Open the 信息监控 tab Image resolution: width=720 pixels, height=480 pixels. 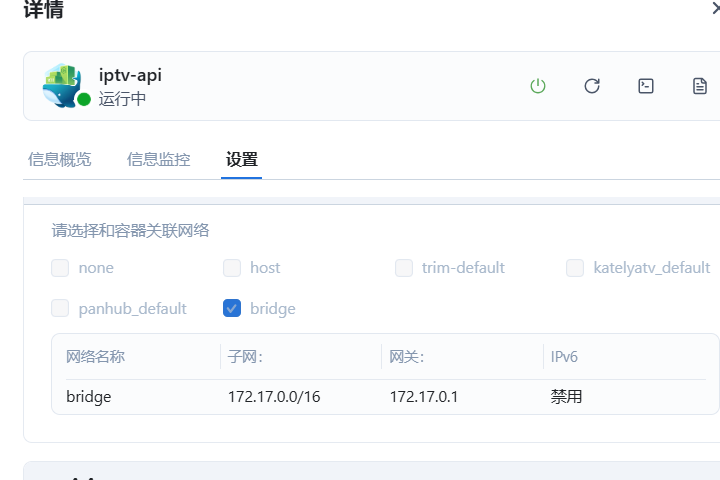tap(158, 159)
